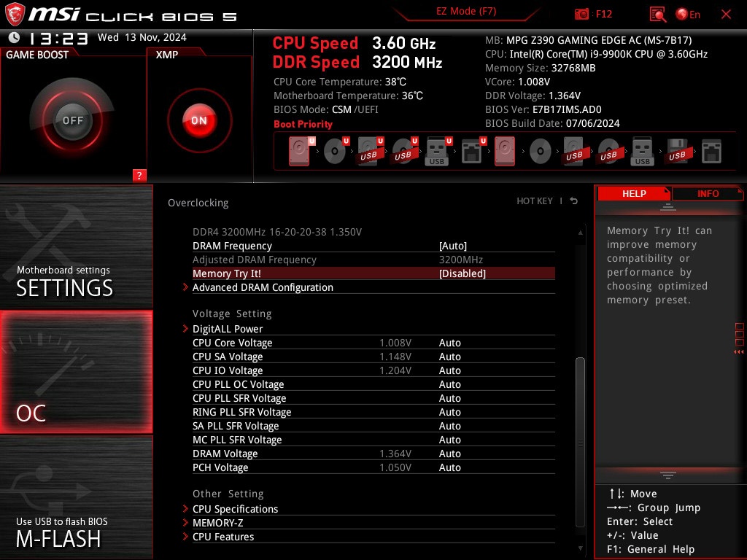The width and height of the screenshot is (747, 560).
Task: Select the USB key boot device with U badge
Action: pyautogui.click(x=438, y=151)
